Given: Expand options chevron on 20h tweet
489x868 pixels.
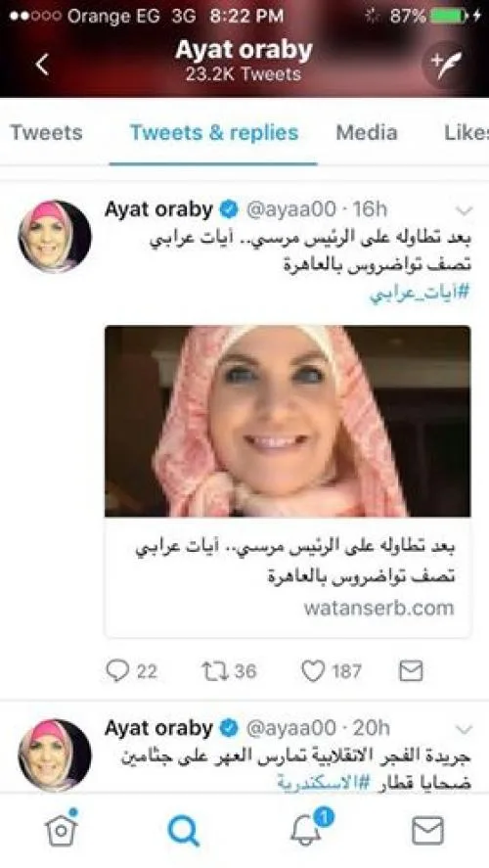Looking at the screenshot, I should point(465,729).
